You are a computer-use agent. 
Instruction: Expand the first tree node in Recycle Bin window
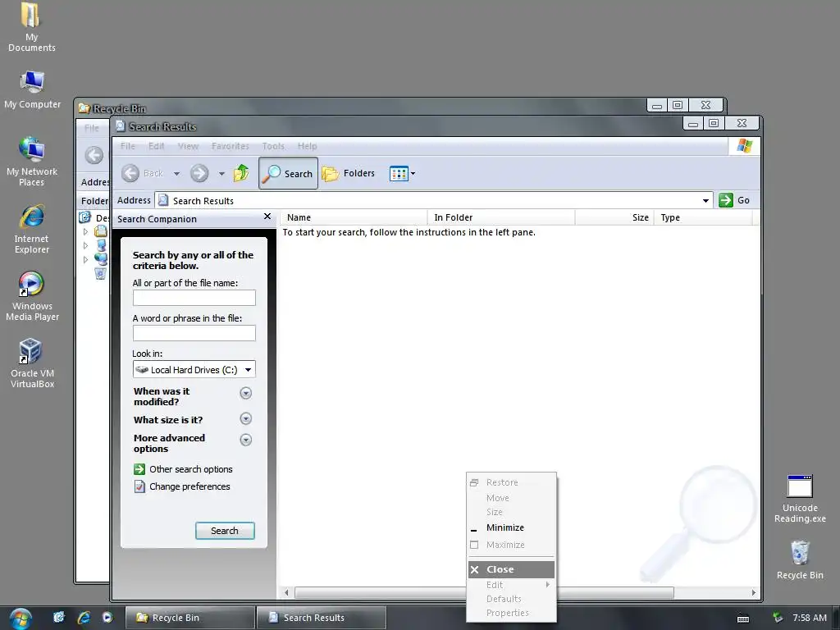85,231
